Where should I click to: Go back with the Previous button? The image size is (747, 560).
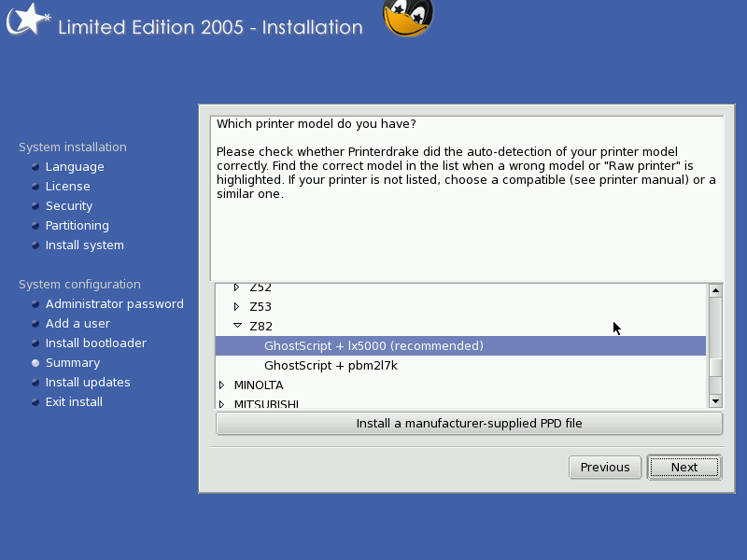(x=605, y=468)
